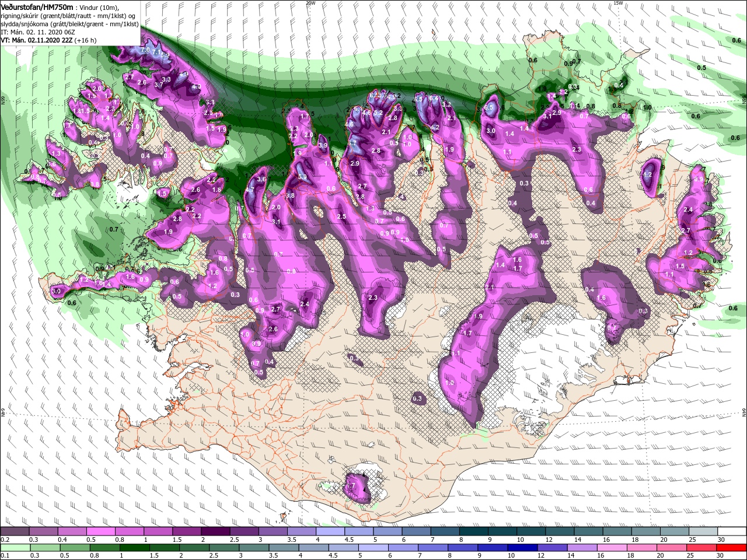Select the pale gray 25–30 snow swatch

(704, 531)
